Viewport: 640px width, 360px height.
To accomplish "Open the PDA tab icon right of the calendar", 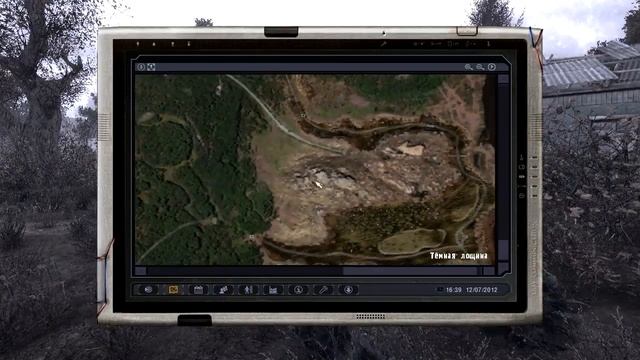I will (223, 289).
